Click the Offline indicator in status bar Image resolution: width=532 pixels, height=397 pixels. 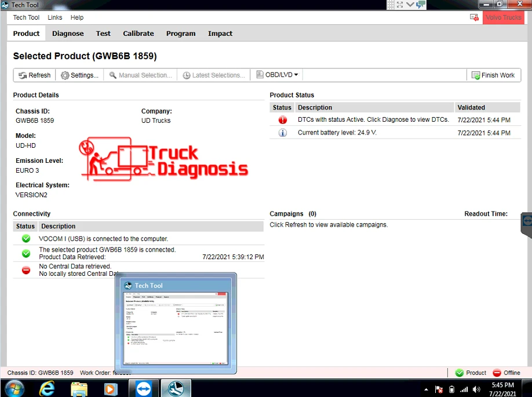click(507, 373)
